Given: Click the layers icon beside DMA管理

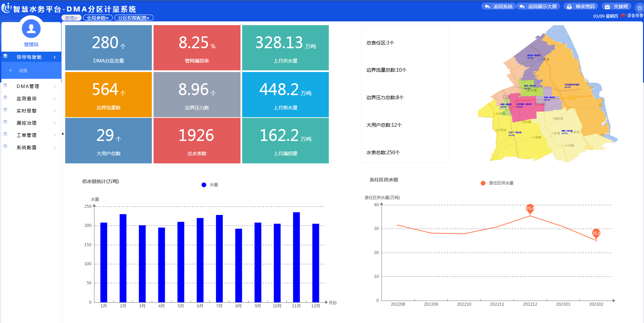Looking at the screenshot, I should tap(5, 86).
